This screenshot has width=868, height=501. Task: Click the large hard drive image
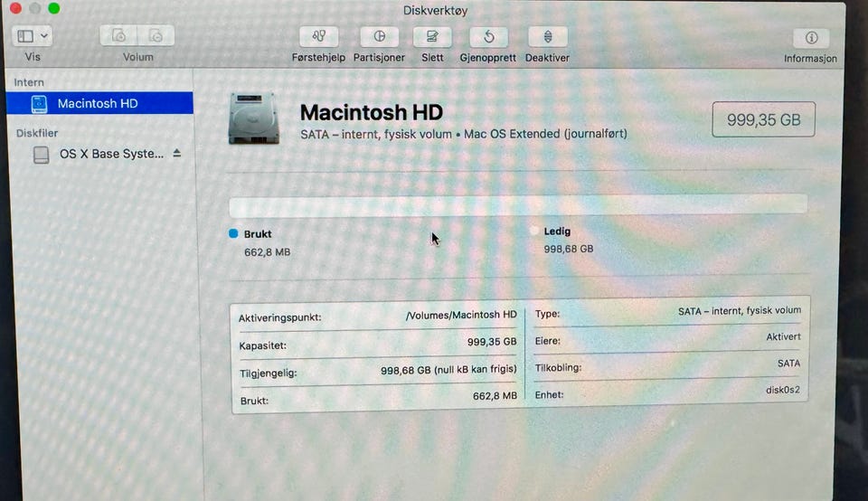[253, 118]
